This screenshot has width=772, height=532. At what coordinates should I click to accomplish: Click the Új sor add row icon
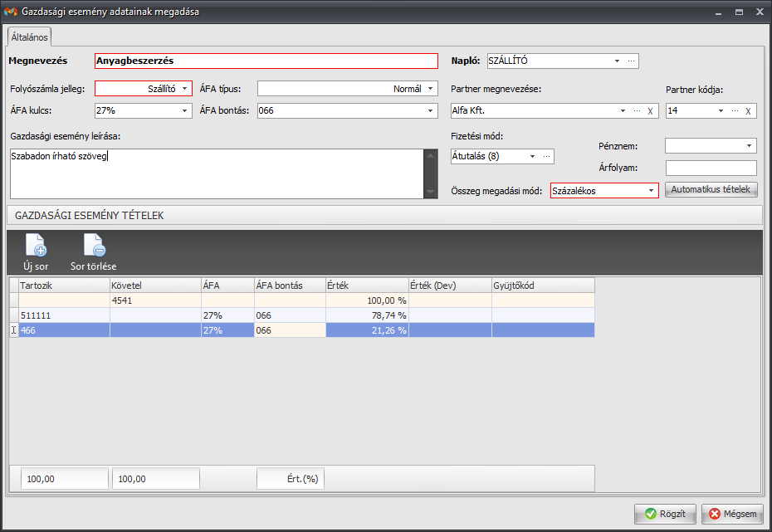click(x=35, y=246)
